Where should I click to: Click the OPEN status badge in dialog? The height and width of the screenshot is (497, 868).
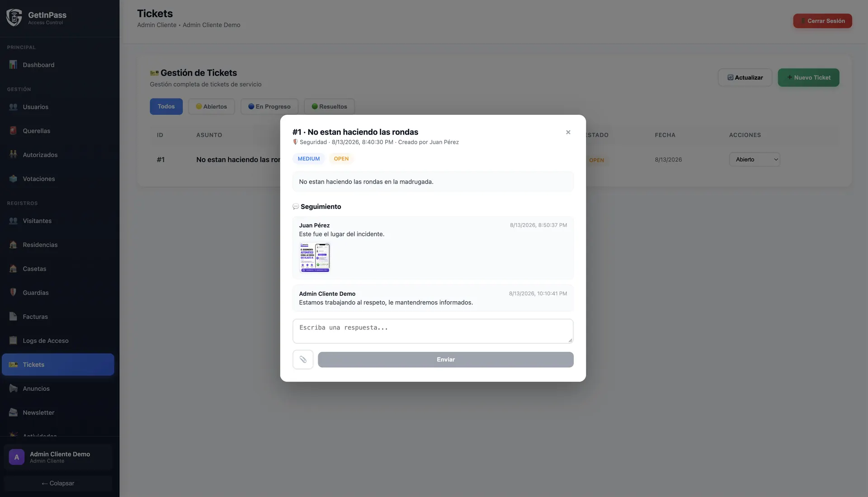point(341,159)
